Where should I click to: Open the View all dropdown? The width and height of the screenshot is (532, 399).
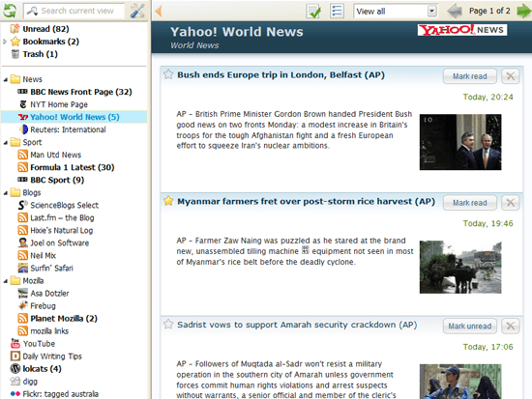(396, 12)
